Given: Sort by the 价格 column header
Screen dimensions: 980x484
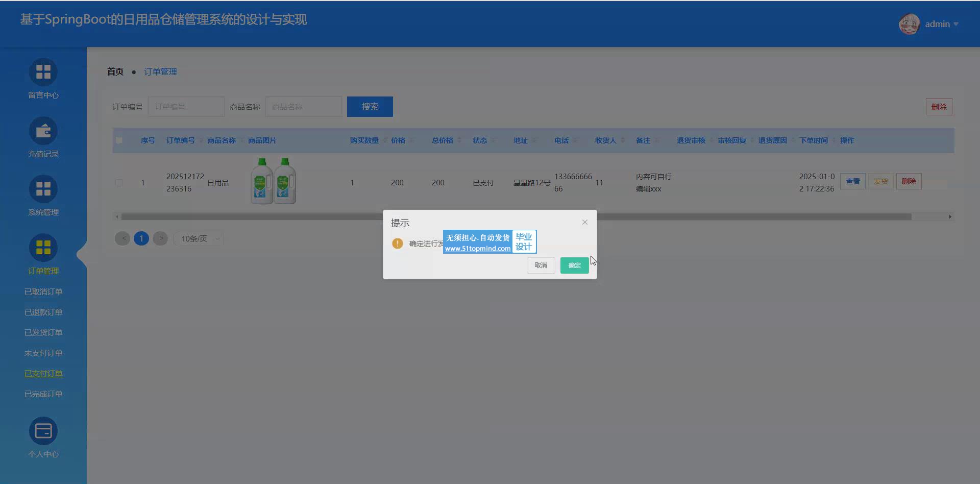Looking at the screenshot, I should pyautogui.click(x=398, y=140).
